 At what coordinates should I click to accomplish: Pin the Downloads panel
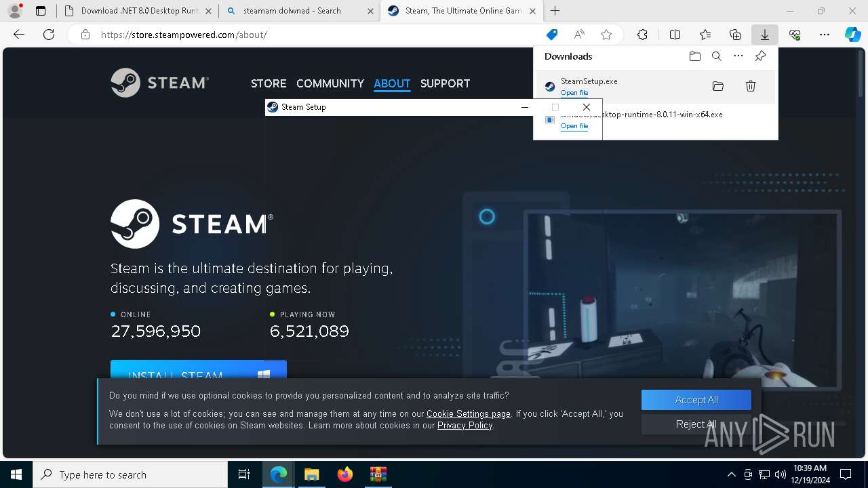pos(760,56)
